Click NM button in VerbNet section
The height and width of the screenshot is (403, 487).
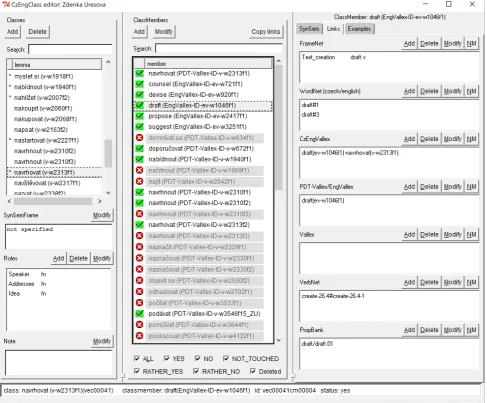coord(471,282)
